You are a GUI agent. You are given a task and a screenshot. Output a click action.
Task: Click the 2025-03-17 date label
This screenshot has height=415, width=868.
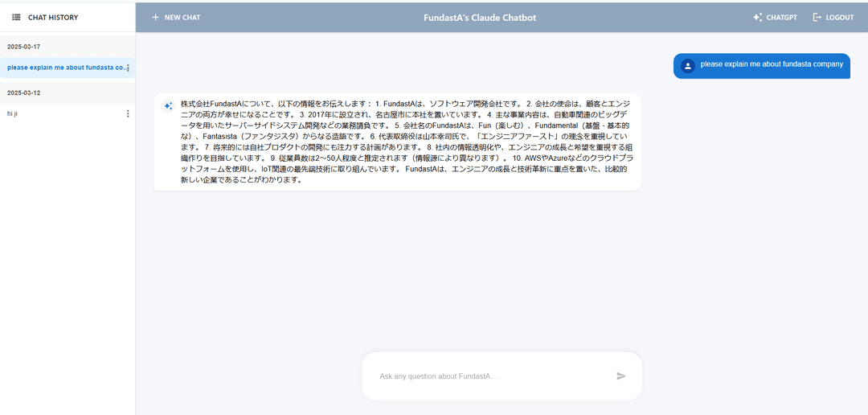24,47
